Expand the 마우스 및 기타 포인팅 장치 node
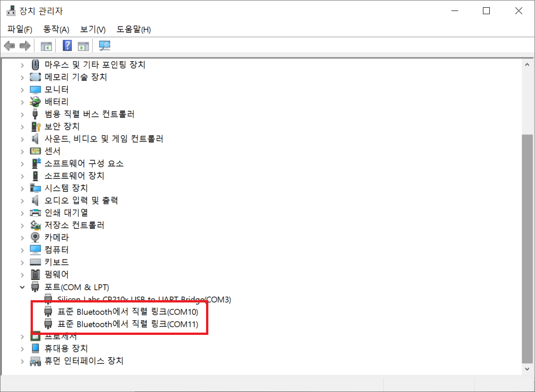 click(22, 65)
